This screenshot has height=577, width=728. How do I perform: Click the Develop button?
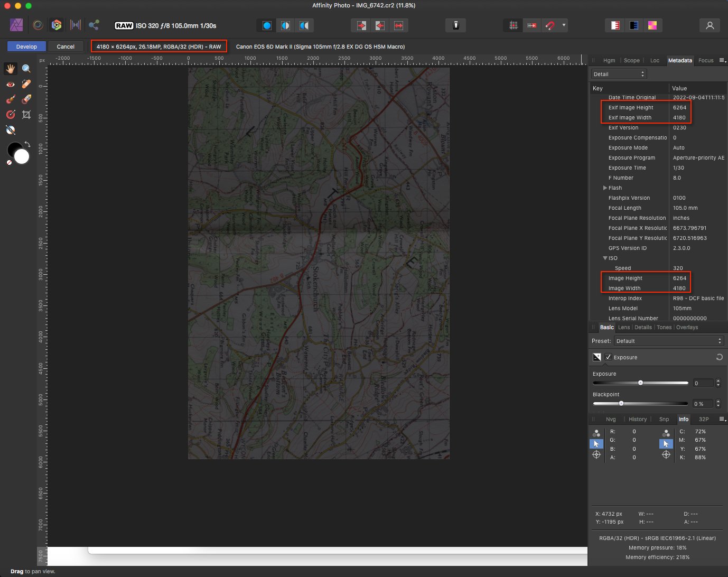[26, 46]
